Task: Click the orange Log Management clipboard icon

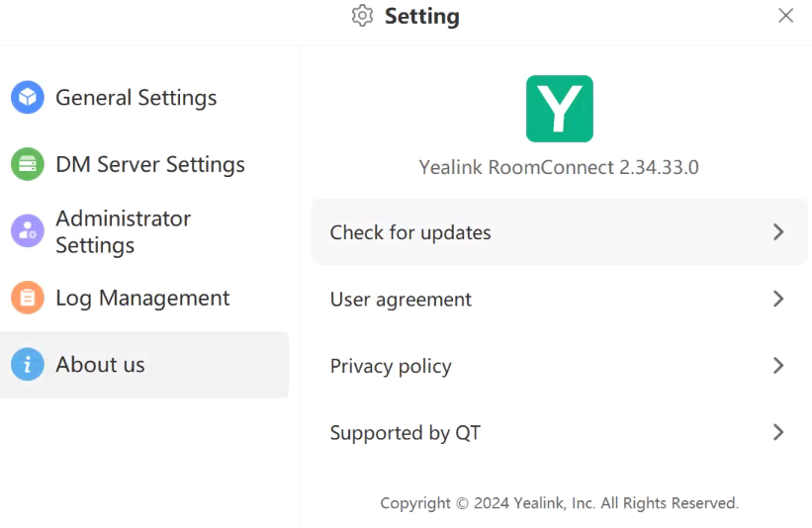Action: click(x=28, y=298)
